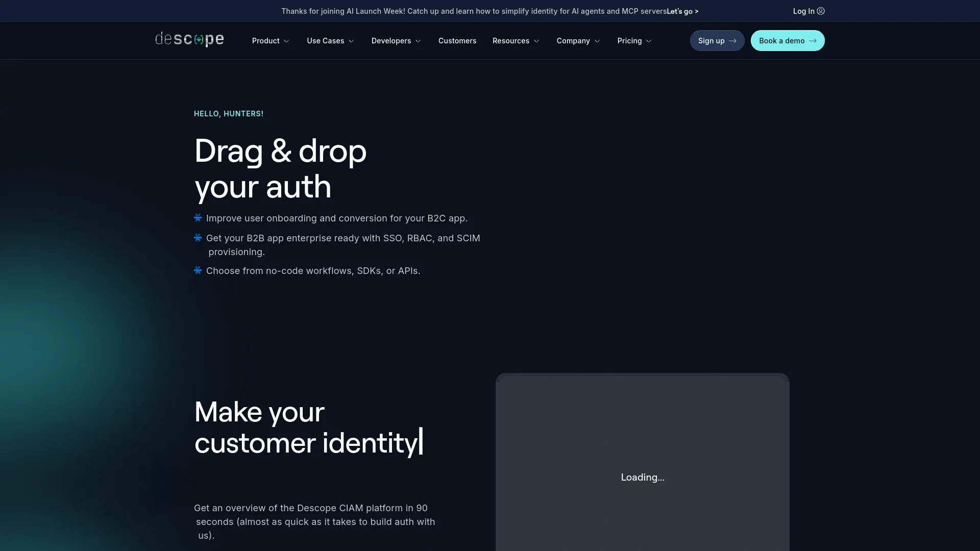The image size is (980, 551).
Task: Click the video player showing Loading...
Action: point(643,462)
